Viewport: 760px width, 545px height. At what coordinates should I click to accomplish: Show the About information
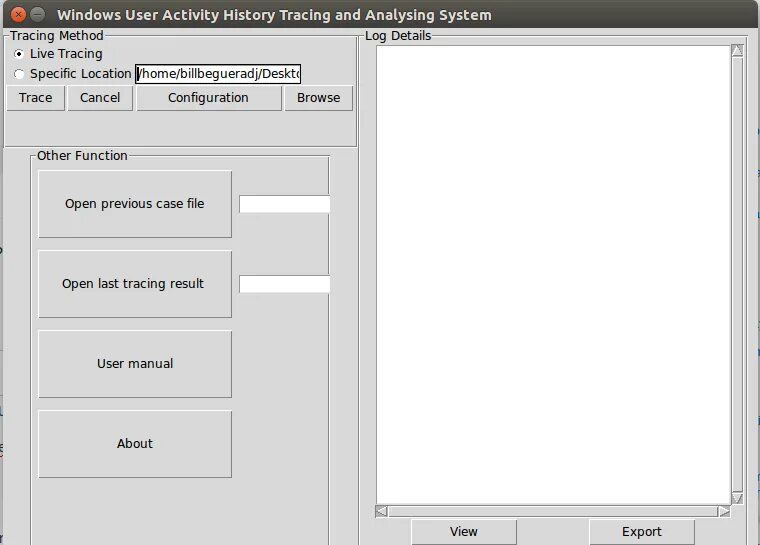point(135,444)
